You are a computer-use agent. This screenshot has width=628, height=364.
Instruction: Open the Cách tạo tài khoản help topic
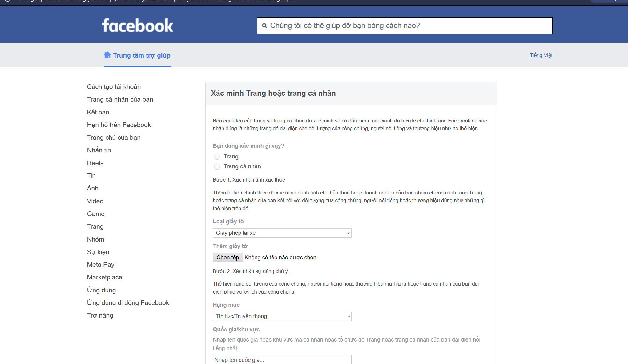114,87
